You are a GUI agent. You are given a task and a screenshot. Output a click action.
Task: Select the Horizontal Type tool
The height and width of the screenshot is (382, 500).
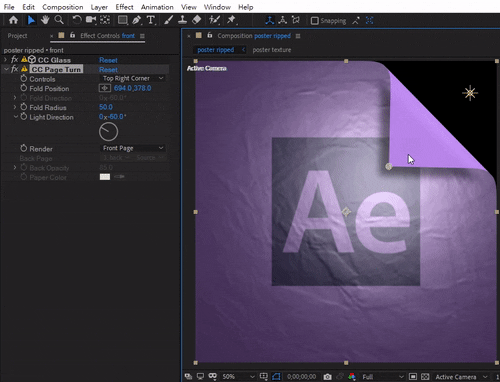pyautogui.click(x=151, y=20)
